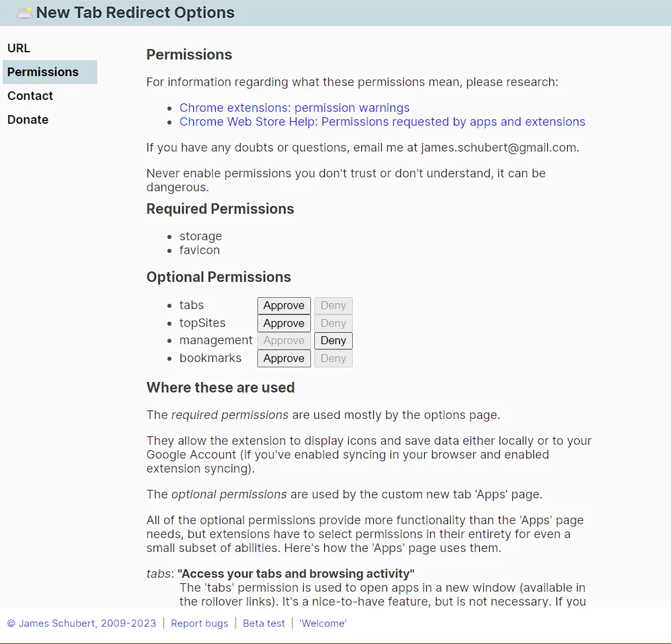This screenshot has width=671, height=644.
Task: Open the 'Welcome' footer link
Action: point(322,623)
